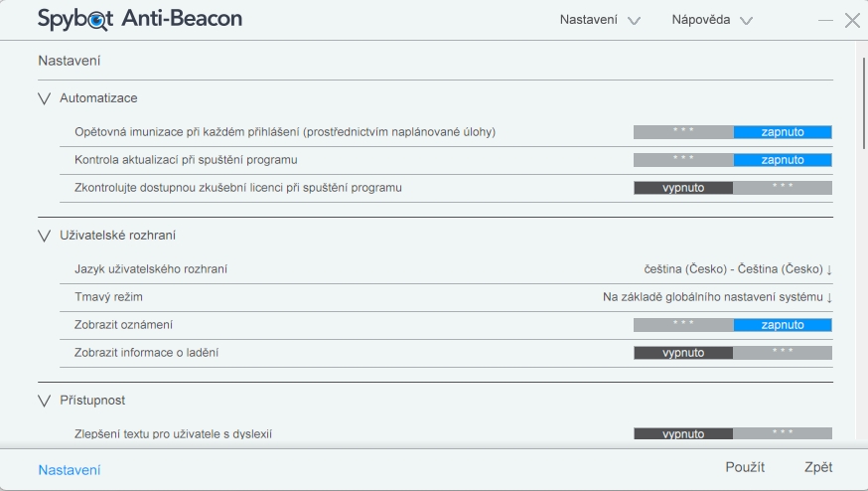Viewport: 868px width, 491px height.
Task: Collapse the Uživatelské rozhraní section
Action: coord(44,236)
